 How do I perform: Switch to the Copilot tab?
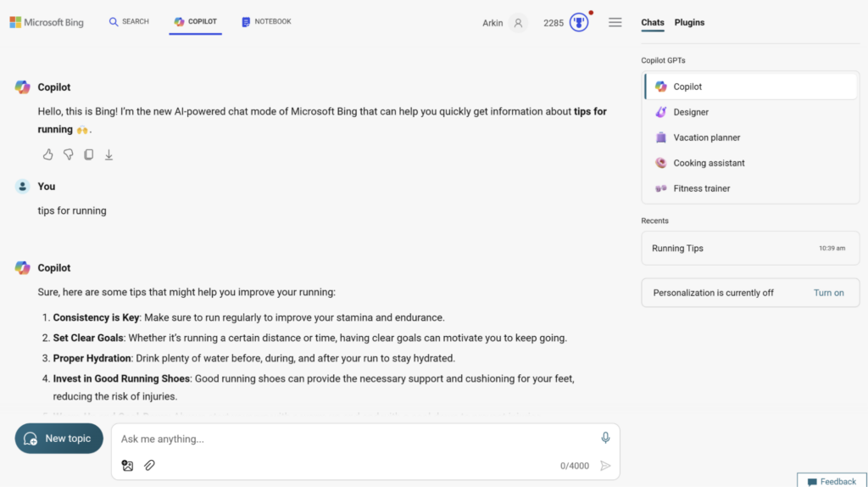(x=196, y=21)
